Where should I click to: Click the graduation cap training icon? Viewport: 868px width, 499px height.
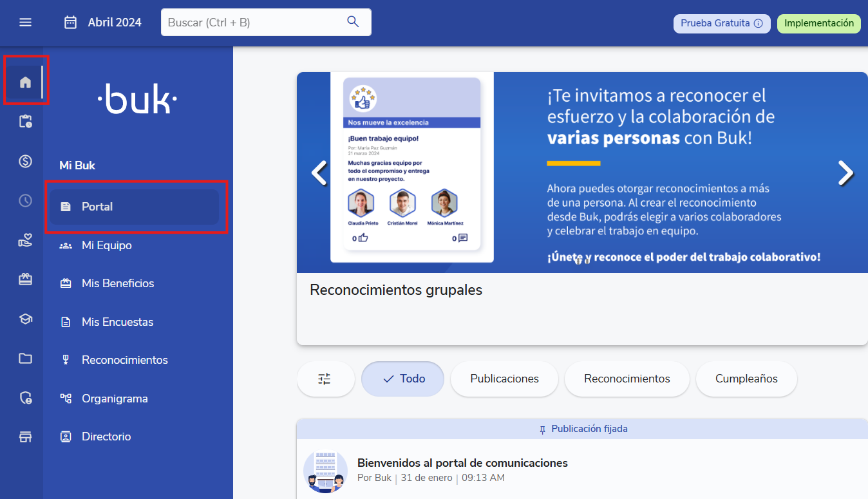pos(25,319)
